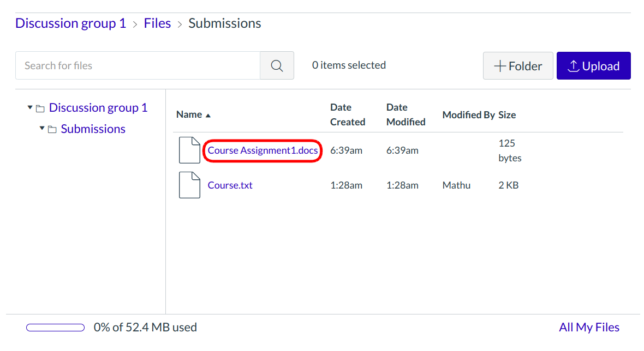Open the Files breadcrumb section
The width and height of the screenshot is (644, 351).
(157, 23)
